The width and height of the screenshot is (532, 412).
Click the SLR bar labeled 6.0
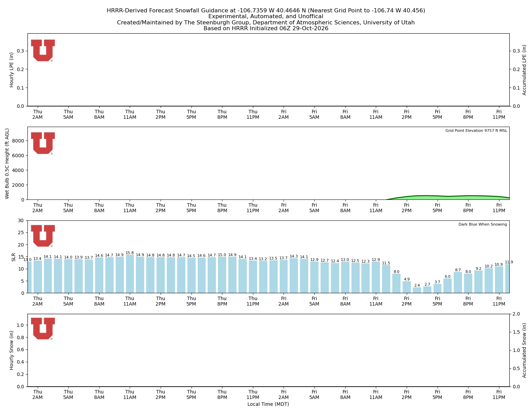point(448,286)
